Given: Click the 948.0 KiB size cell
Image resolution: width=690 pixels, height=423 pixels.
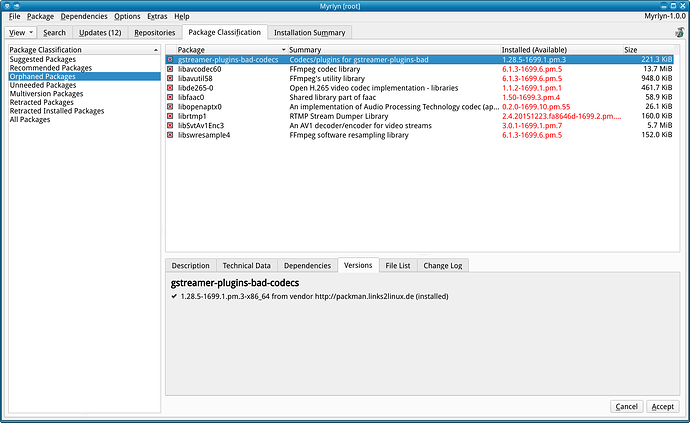Looking at the screenshot, I should [x=657, y=78].
